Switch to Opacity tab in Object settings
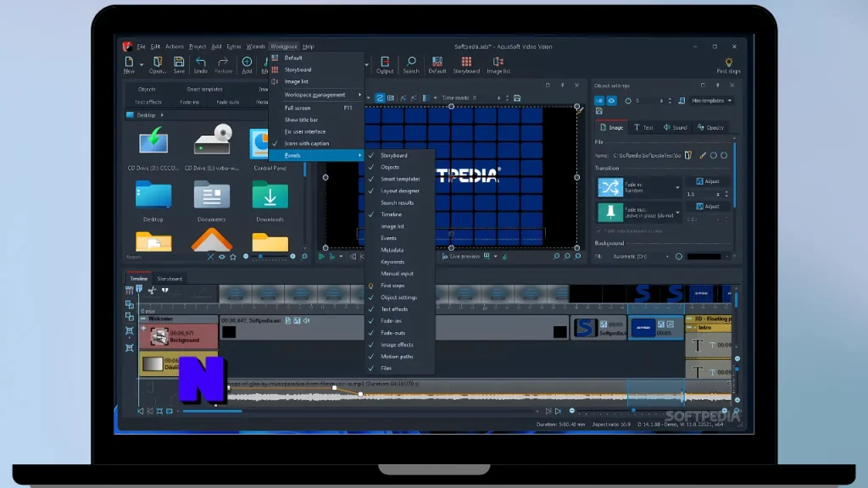 [711, 127]
